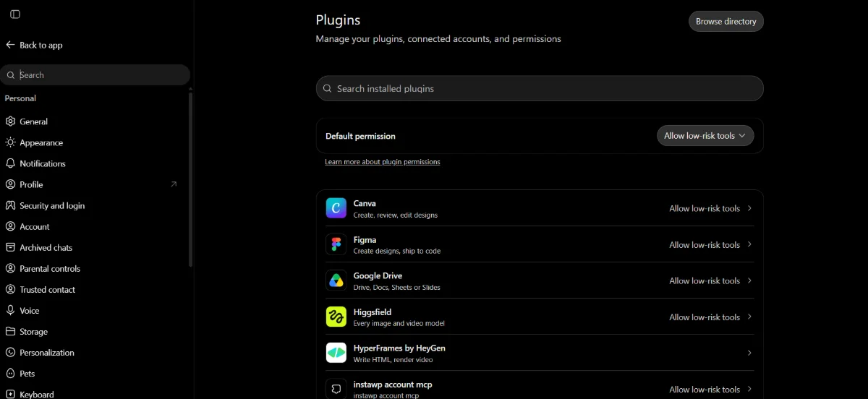This screenshot has width=868, height=399.
Task: Go Back to app
Action: pos(34,45)
